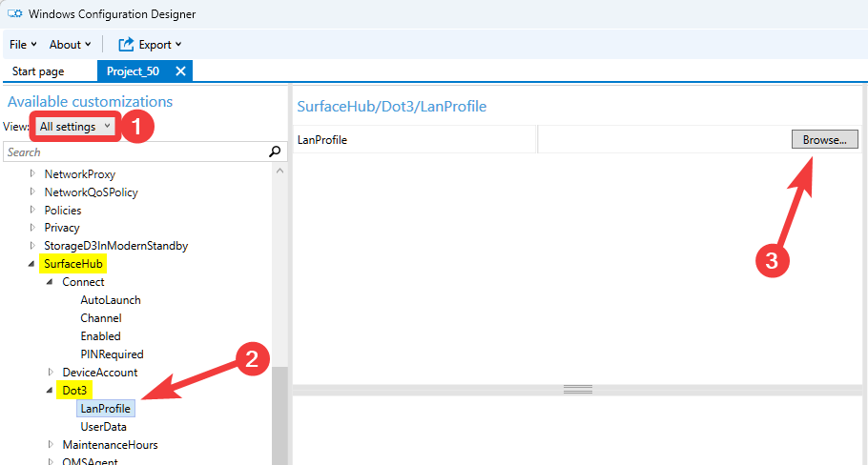Select the StorageD3InModernStandby tree item
Viewport: 868px width, 465px height.
pyautogui.click(x=115, y=246)
